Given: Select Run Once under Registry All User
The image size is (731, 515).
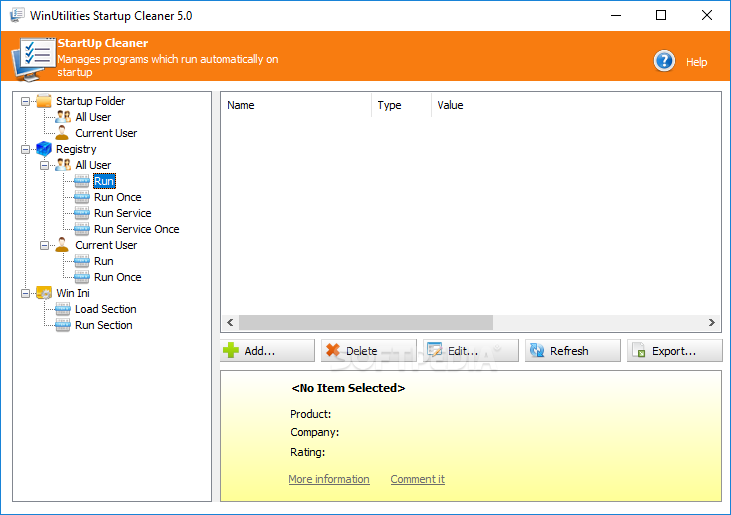Looking at the screenshot, I should click(117, 197).
